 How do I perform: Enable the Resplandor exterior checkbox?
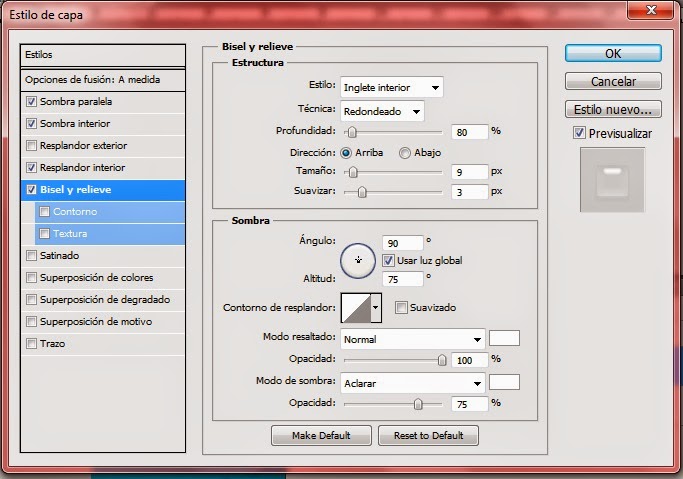[x=31, y=145]
